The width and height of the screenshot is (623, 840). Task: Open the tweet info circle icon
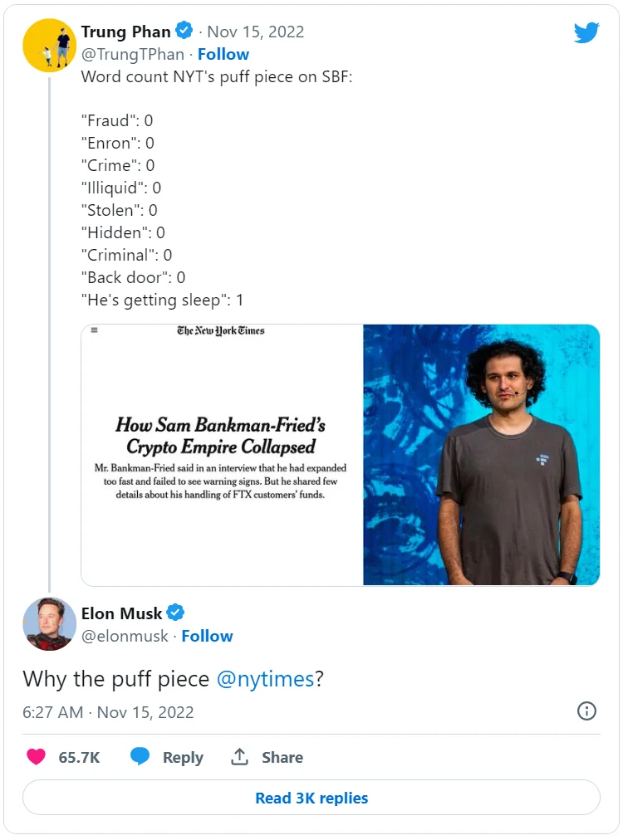(x=586, y=711)
